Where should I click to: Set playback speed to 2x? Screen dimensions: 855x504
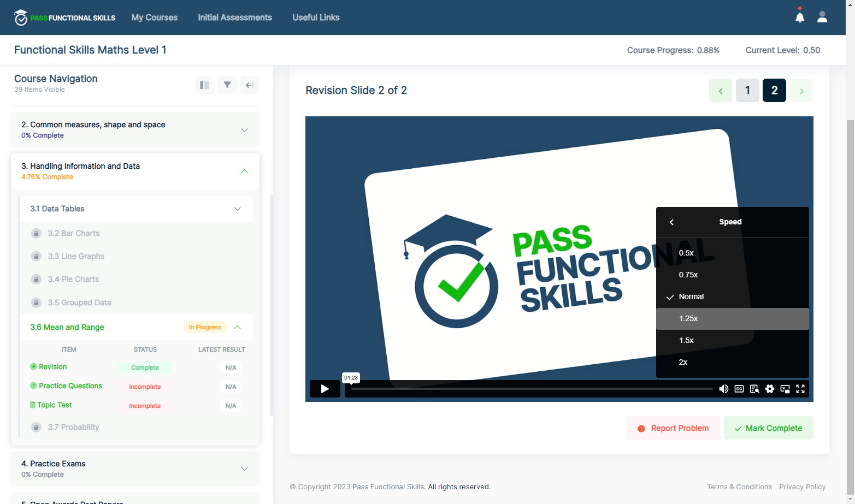[733, 362]
